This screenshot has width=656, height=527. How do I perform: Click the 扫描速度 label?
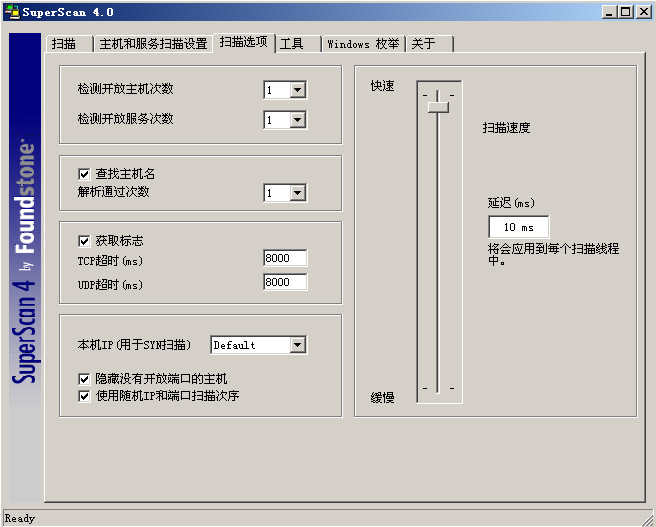[506, 128]
